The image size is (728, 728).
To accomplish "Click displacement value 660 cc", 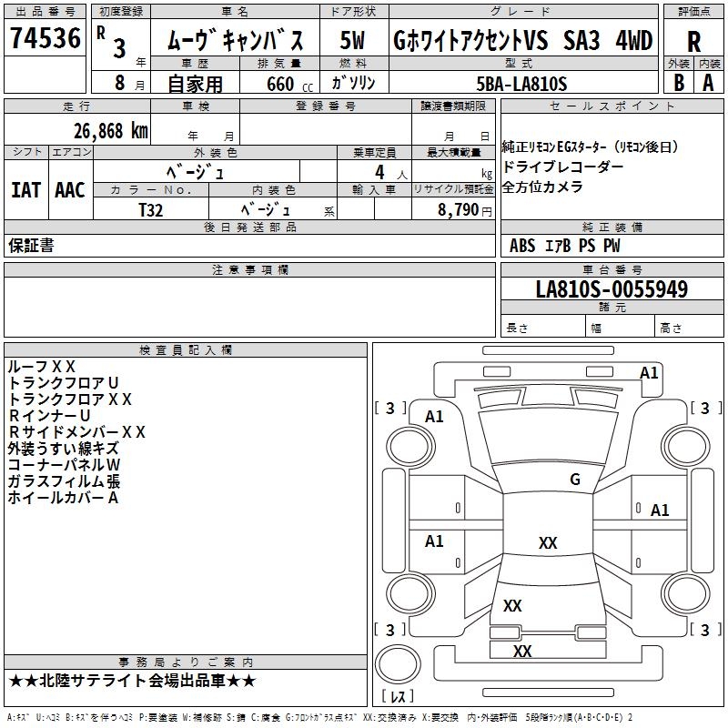I will (289, 84).
